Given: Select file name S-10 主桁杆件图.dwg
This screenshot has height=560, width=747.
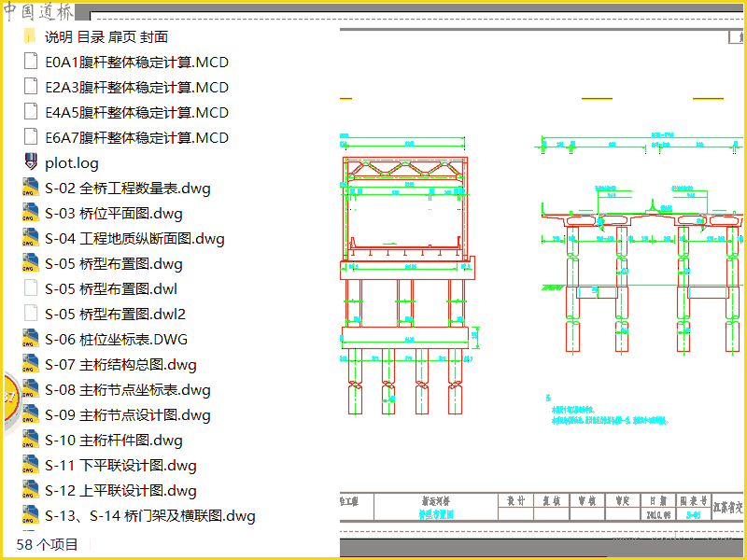Looking at the screenshot, I should tap(113, 441).
